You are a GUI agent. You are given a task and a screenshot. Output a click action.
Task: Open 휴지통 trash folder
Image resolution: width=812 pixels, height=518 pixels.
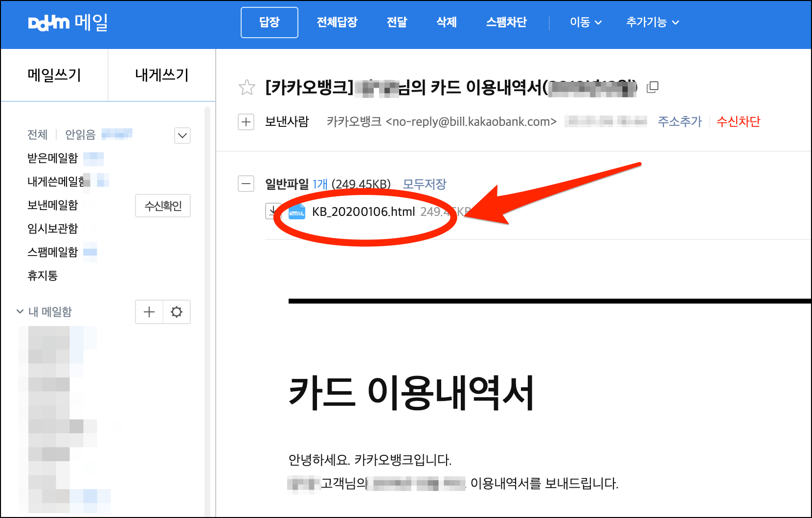click(43, 276)
